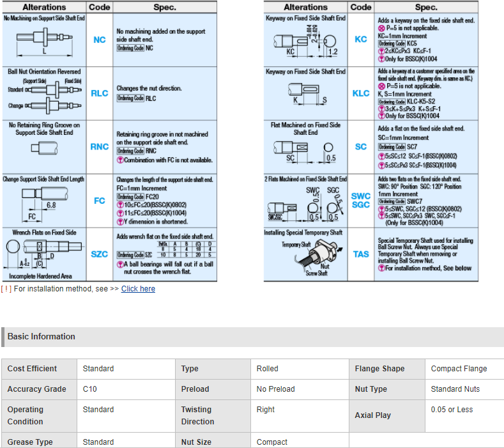
Task: Click the 2 Flats Machined SWC SGC diagram
Action: point(305,204)
